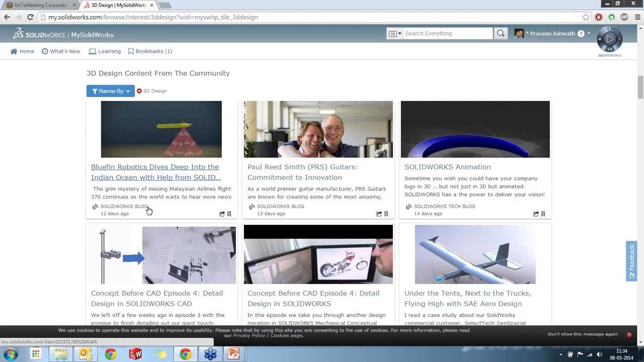Open the Chrome hamburger menu
The image size is (644, 362).
point(637,17)
